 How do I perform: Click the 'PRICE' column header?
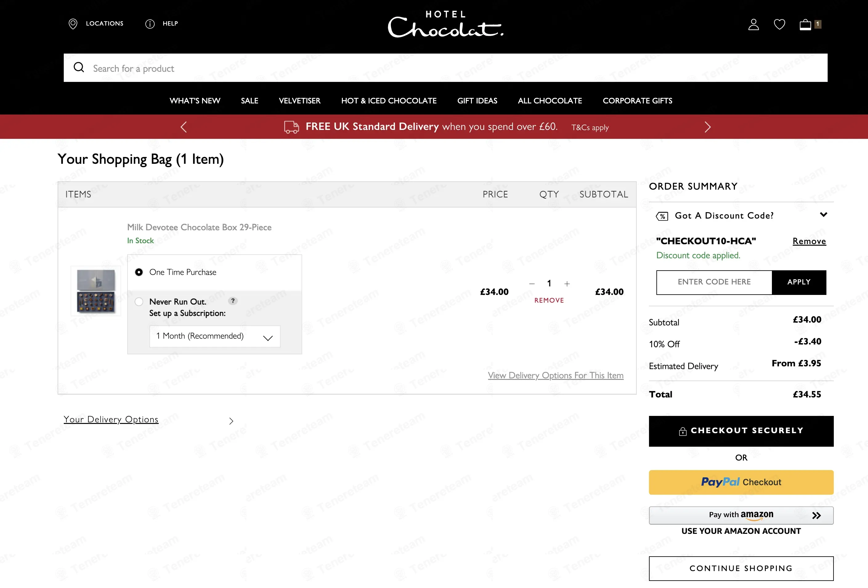[x=495, y=195]
